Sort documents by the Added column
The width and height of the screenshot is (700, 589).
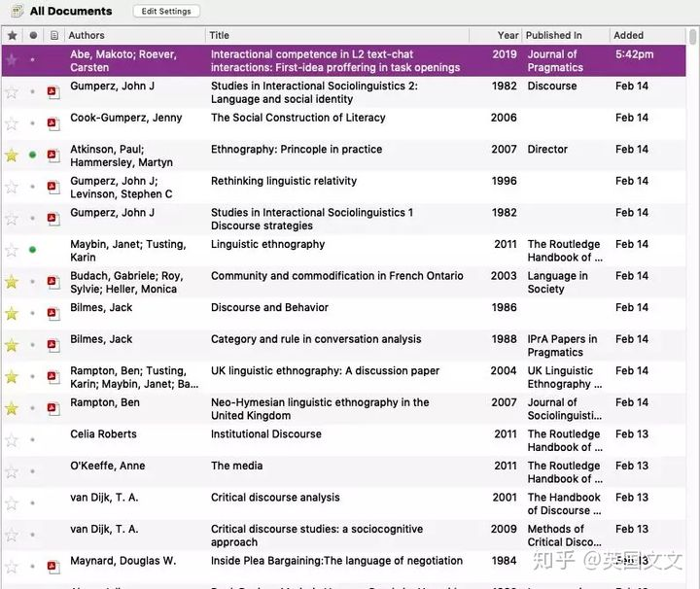coord(629,35)
